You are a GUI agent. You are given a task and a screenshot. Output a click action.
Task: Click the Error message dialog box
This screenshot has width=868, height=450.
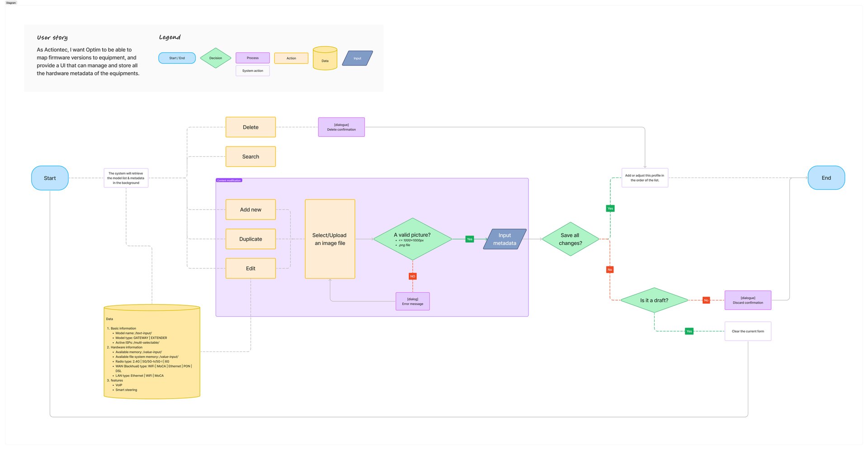click(x=412, y=301)
